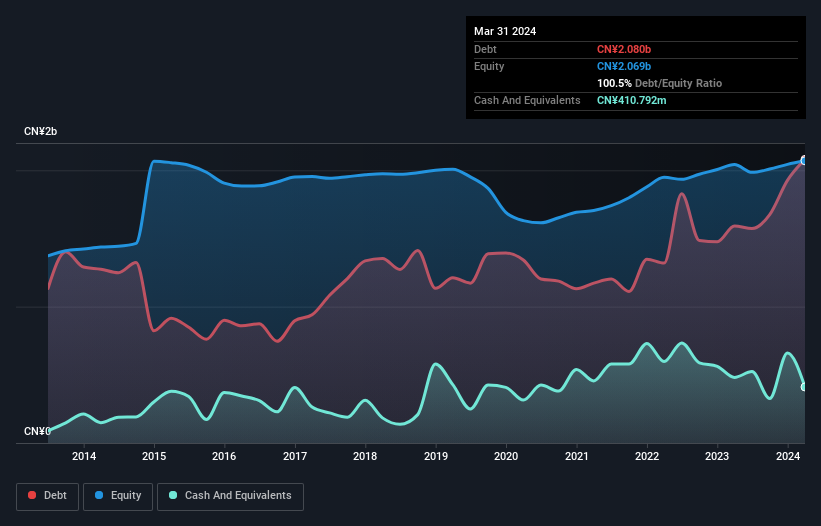821x526 pixels.
Task: Click the Mar 31 2024 tooltip date
Action: coord(505,31)
